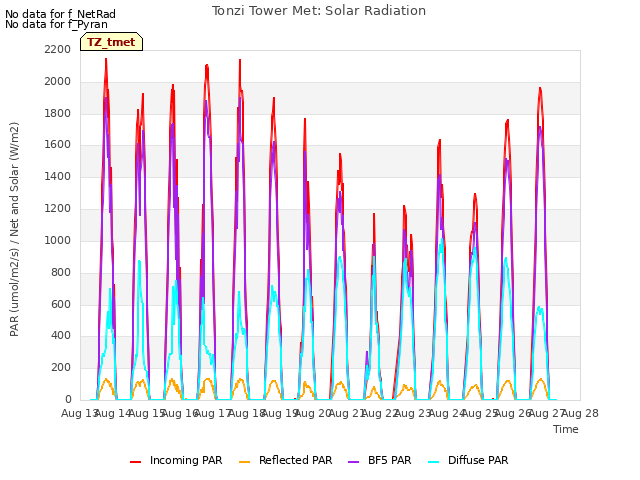640x480 pixels.
Task: Click the 200 y-axis tick label
Action: point(61,368)
